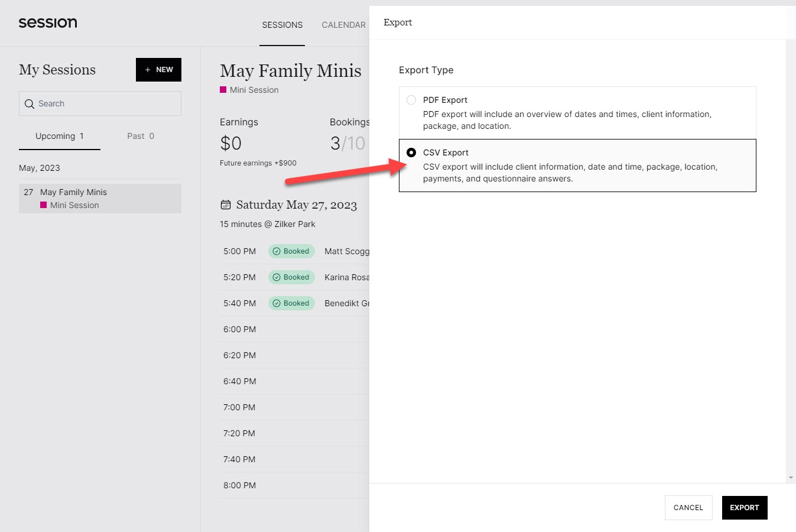Click the Export button
Image resolution: width=796 pixels, height=532 pixels.
point(745,508)
